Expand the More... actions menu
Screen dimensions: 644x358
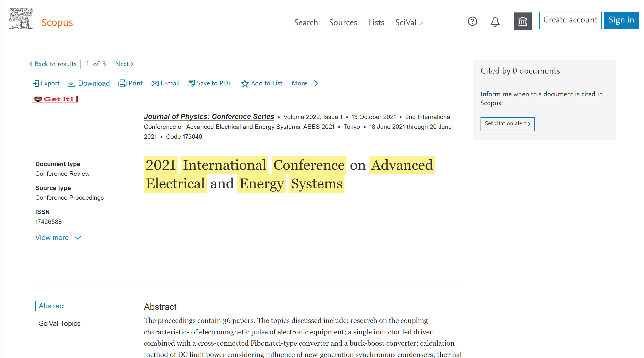(304, 83)
